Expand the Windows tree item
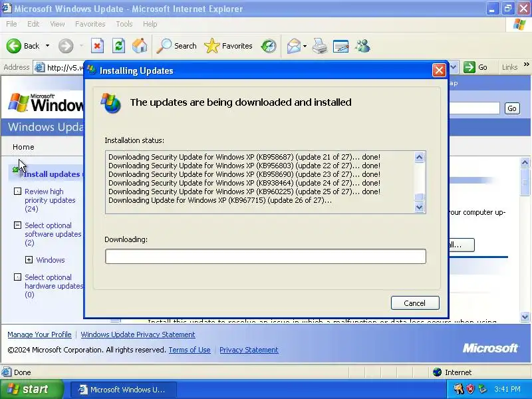 click(29, 259)
